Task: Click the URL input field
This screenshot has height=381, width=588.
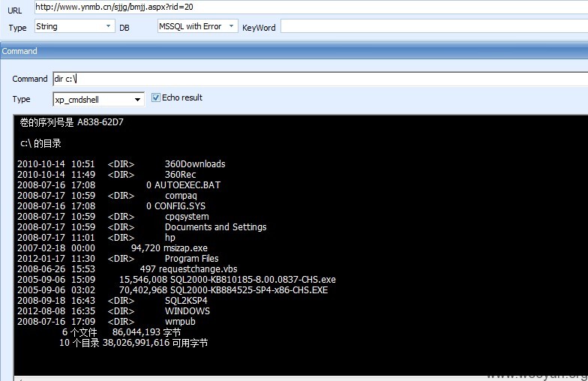Action: (311, 7)
